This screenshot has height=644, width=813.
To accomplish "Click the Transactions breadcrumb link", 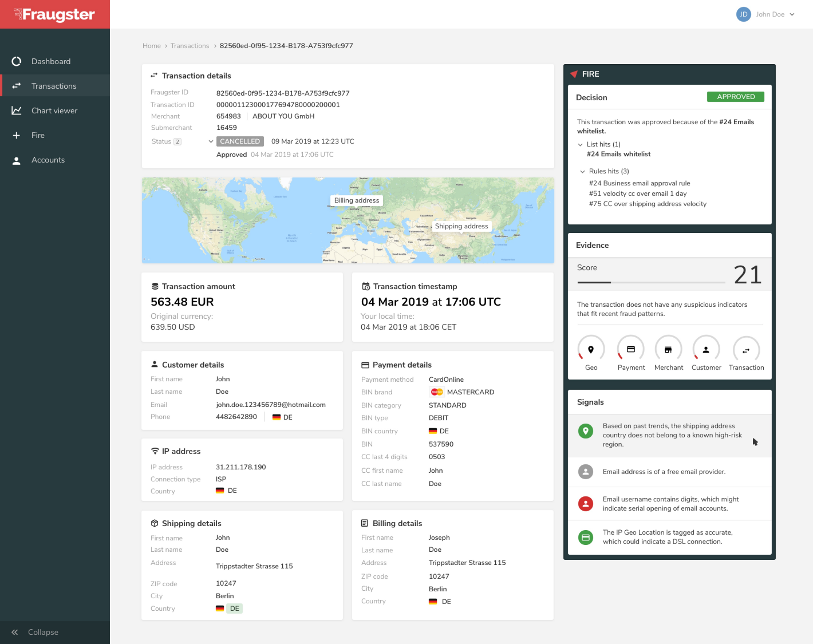I will tap(190, 46).
